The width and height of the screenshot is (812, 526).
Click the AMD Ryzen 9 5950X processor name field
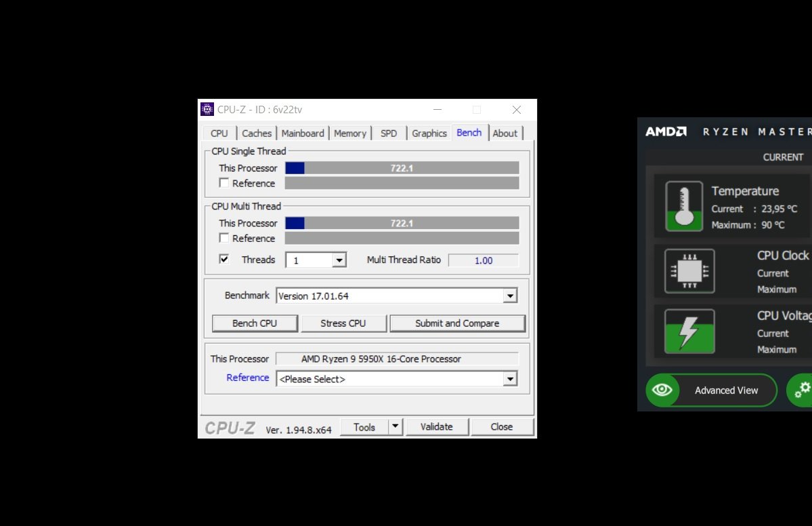[397, 359]
